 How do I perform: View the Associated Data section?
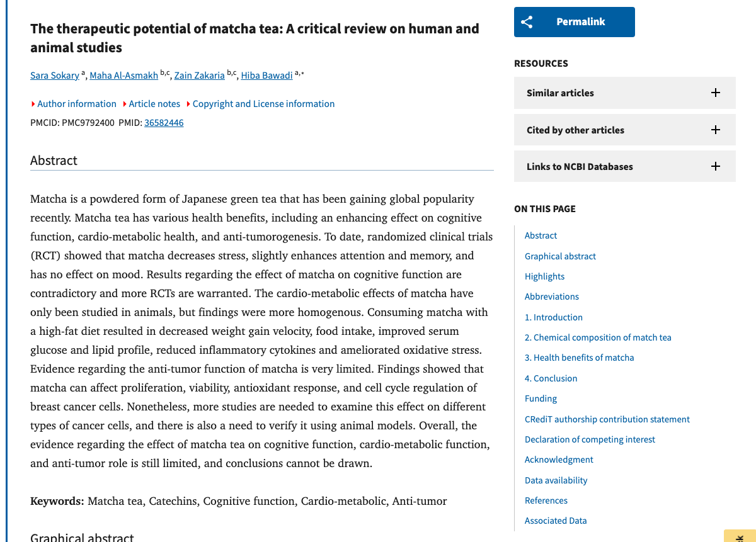556,521
